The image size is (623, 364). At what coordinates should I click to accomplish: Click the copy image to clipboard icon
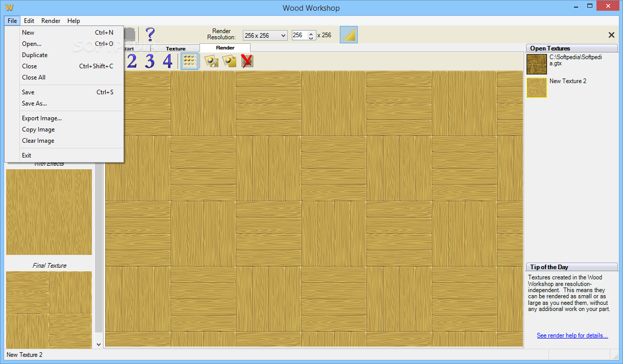pyautogui.click(x=229, y=61)
